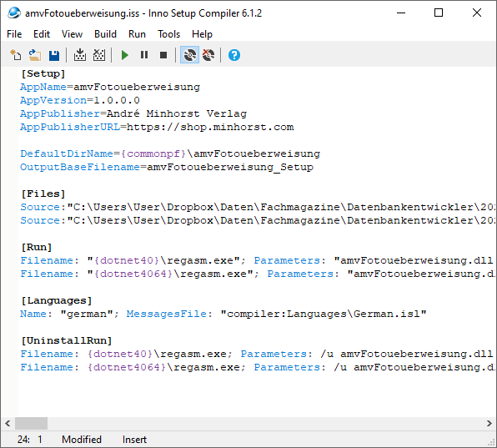The image size is (497, 448).
Task: Open an existing script file icon
Action: click(x=35, y=55)
